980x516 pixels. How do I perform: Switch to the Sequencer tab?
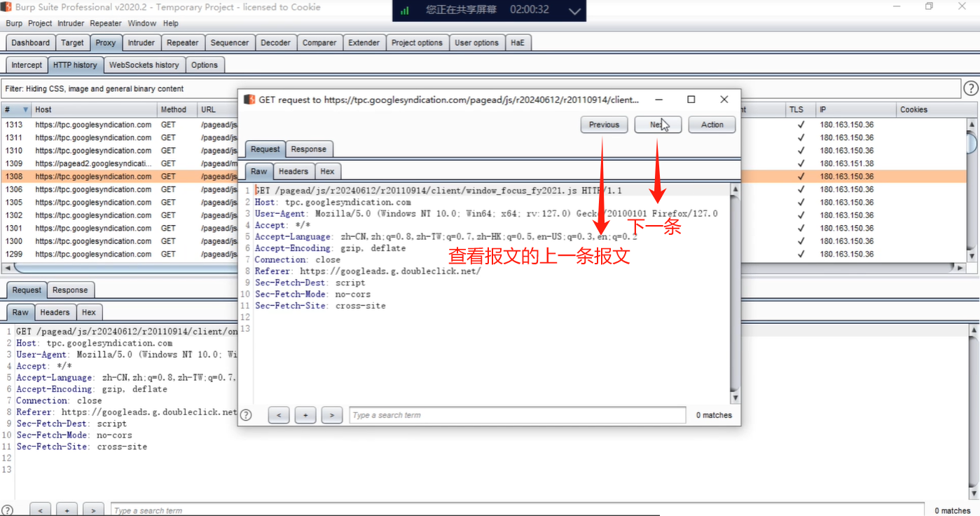pyautogui.click(x=230, y=43)
